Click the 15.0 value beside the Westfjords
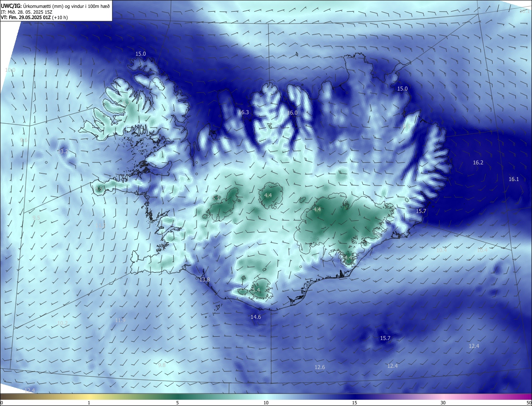Screen dimensions: 532x406 tap(141, 54)
